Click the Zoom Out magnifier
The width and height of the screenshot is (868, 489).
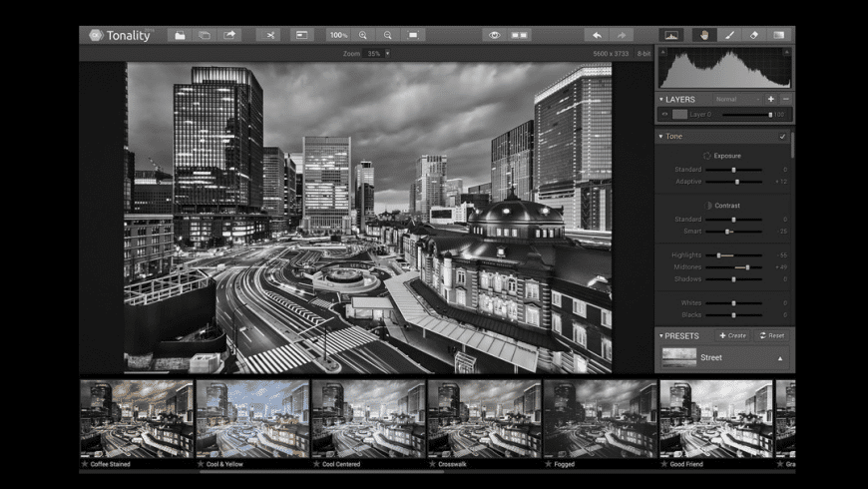pyautogui.click(x=388, y=35)
